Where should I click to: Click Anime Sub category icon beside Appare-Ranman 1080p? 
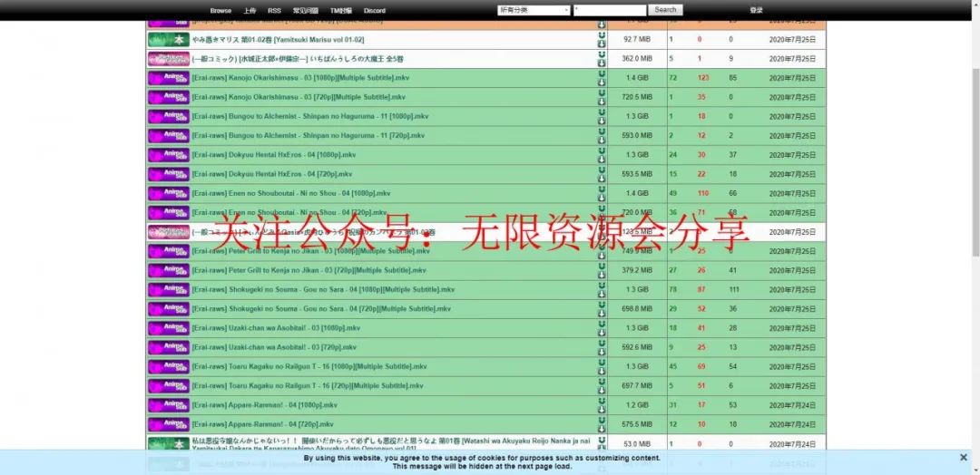(168, 405)
